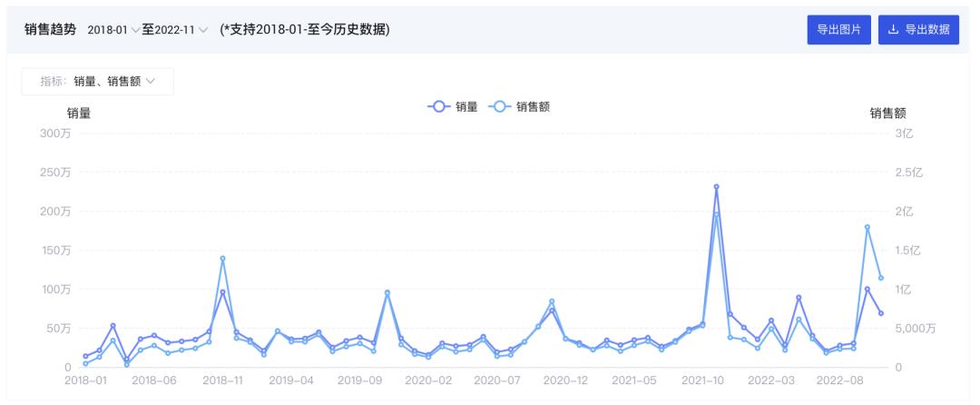Click the first 销量 data point at 2018-01

coord(85,356)
